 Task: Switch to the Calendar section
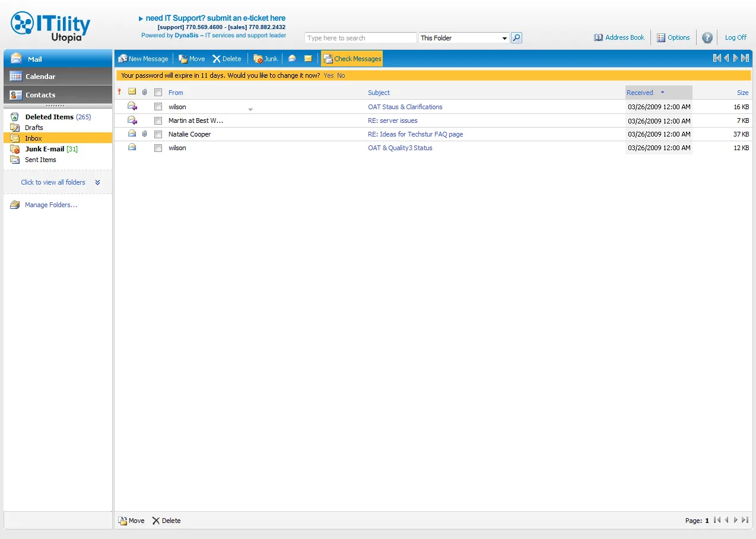tap(58, 77)
